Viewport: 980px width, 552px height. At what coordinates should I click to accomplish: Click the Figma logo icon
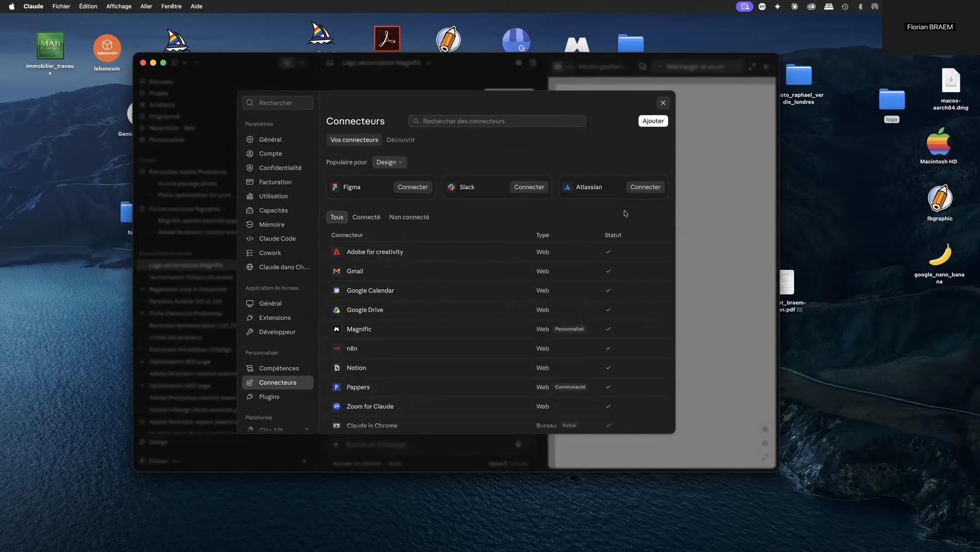[x=335, y=187]
